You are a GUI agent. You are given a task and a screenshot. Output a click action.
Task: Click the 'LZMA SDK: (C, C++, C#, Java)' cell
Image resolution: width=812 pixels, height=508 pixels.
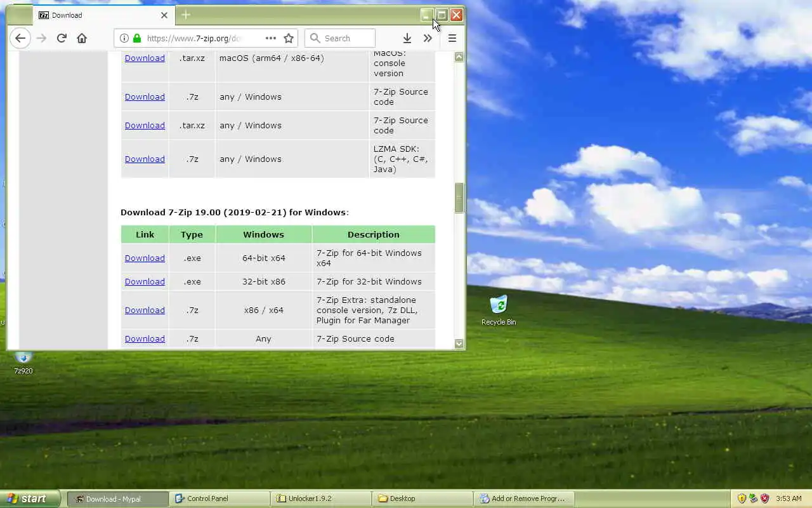pos(401,159)
